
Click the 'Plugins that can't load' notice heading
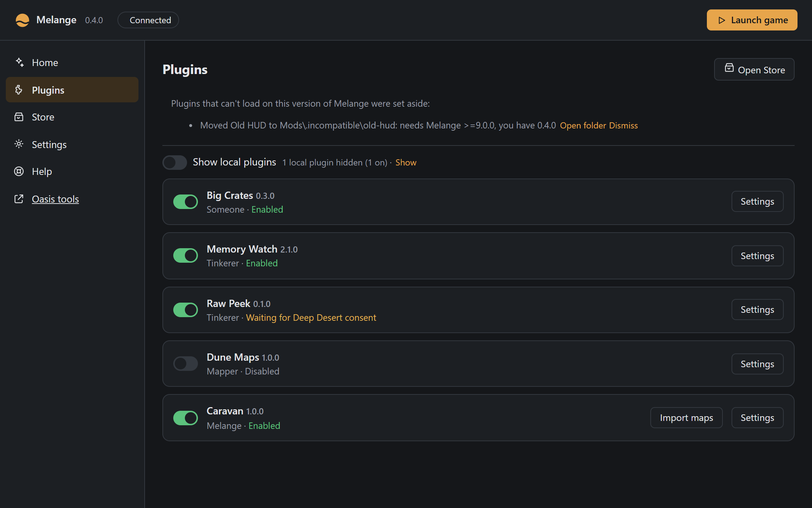tap(300, 103)
